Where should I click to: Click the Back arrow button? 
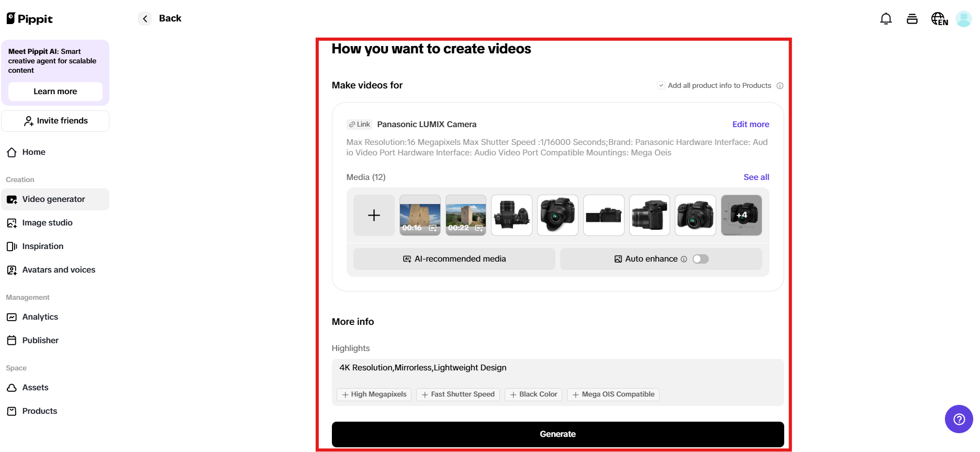click(145, 19)
